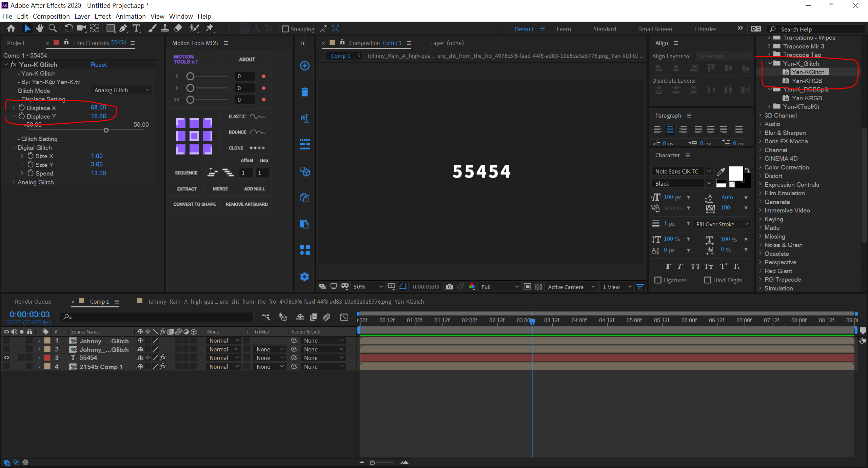Click Reset for Yan-K Glitch effect
This screenshot has height=468, width=868.
tap(99, 64)
